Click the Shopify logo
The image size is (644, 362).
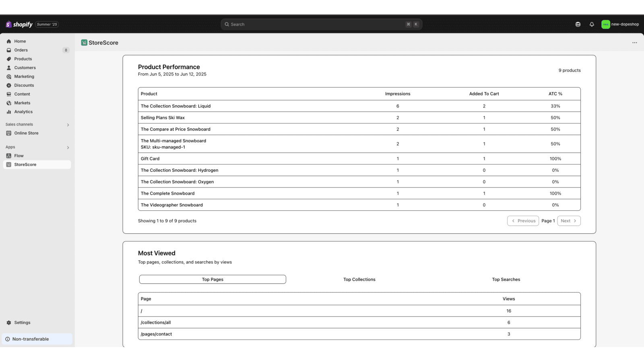pos(19,24)
